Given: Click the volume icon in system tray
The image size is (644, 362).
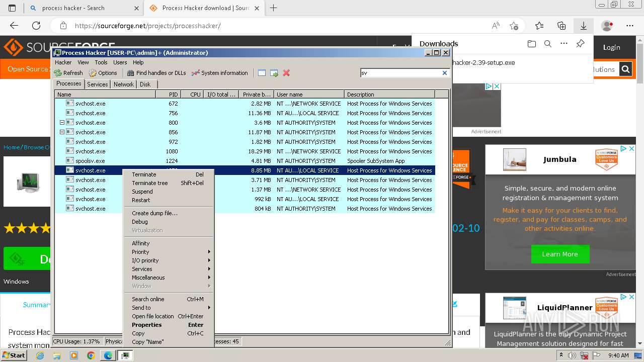Looking at the screenshot, I should click(x=572, y=355).
